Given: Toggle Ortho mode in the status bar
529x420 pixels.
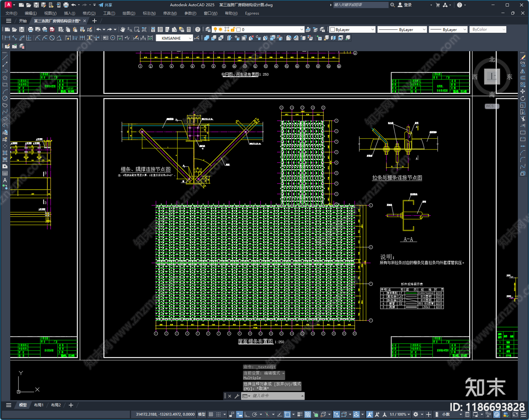Looking at the screenshot, I should (247, 414).
